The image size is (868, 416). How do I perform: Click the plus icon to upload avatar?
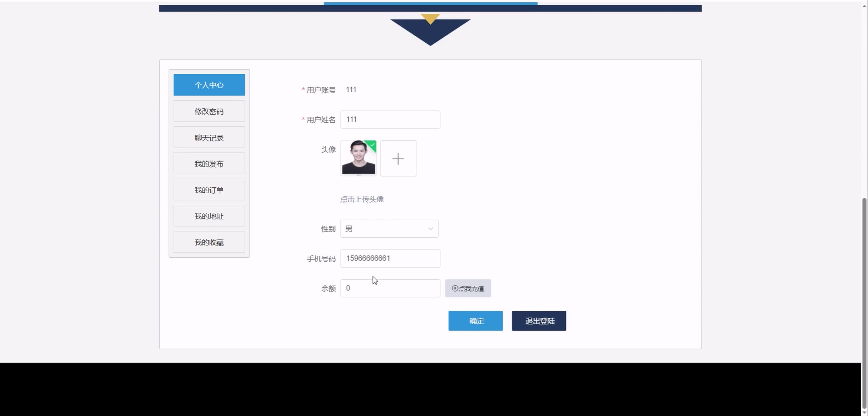point(398,158)
